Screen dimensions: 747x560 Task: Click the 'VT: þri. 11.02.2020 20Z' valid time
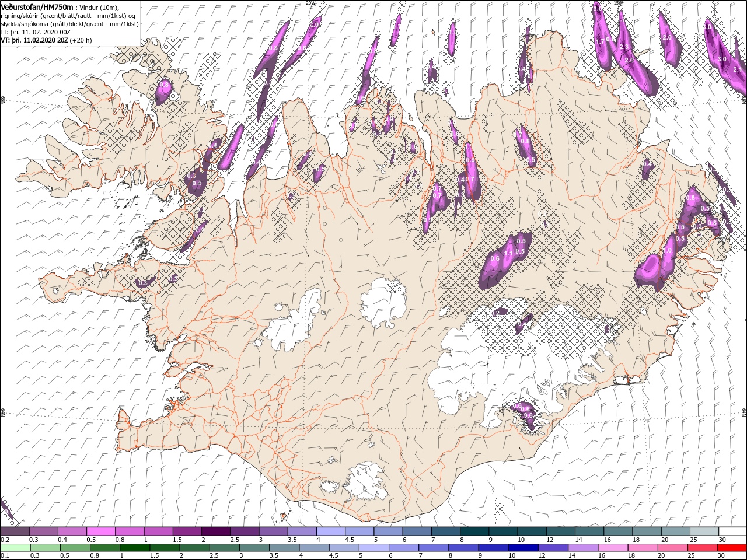click(x=34, y=40)
